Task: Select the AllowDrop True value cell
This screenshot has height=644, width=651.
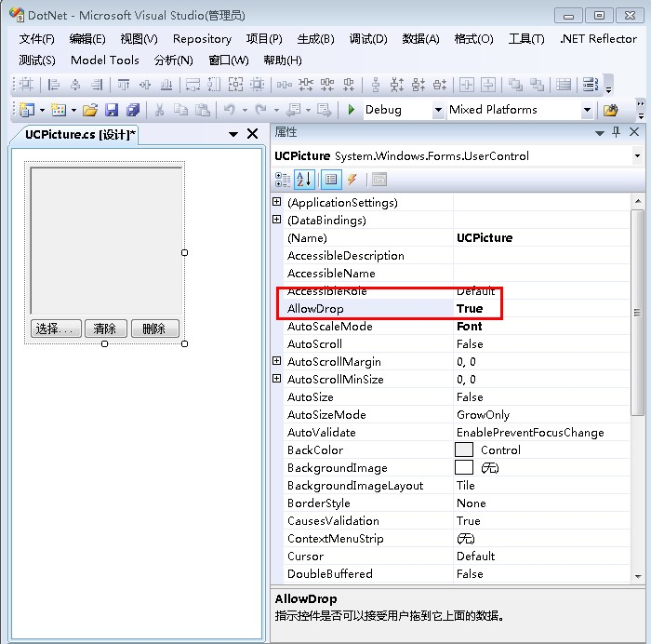Action: coord(542,309)
